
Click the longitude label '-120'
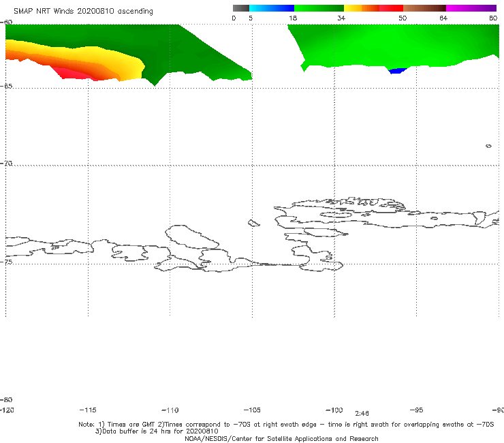click(x=7, y=410)
